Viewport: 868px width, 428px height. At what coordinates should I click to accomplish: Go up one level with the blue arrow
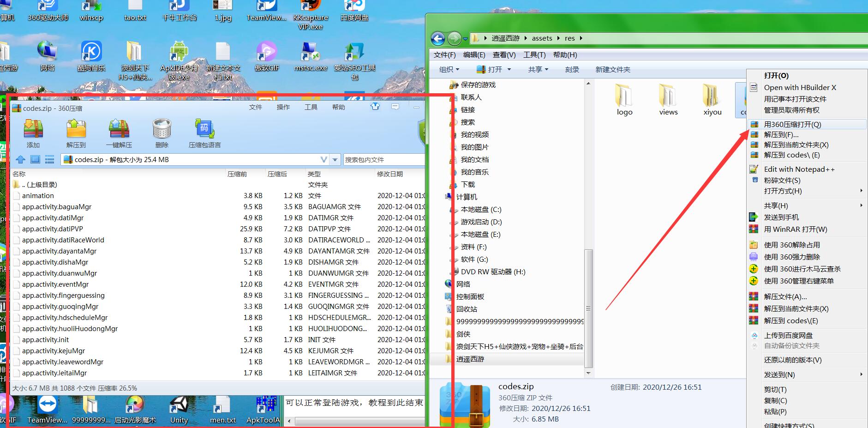(20, 160)
